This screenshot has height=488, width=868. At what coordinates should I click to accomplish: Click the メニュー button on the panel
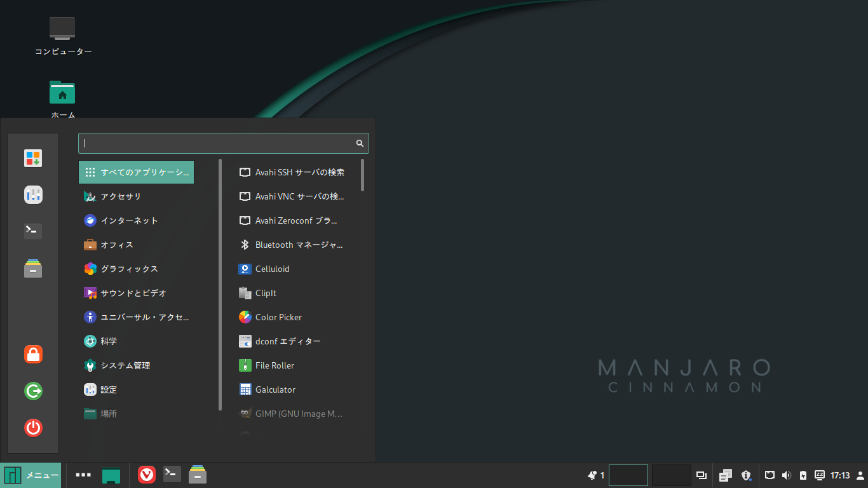pyautogui.click(x=31, y=475)
